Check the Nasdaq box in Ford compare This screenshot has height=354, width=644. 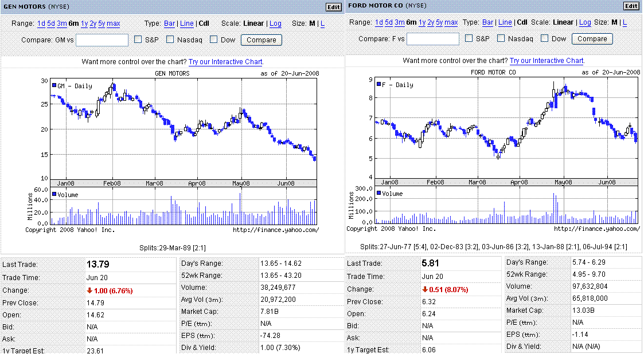(x=501, y=38)
